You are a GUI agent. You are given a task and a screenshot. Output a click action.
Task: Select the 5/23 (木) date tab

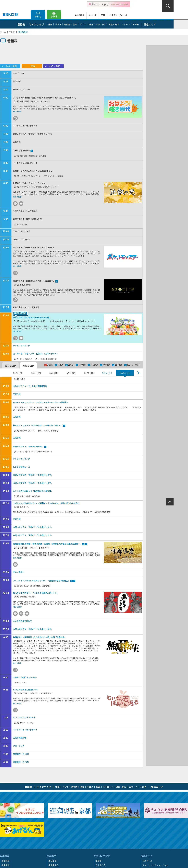click(71, 373)
